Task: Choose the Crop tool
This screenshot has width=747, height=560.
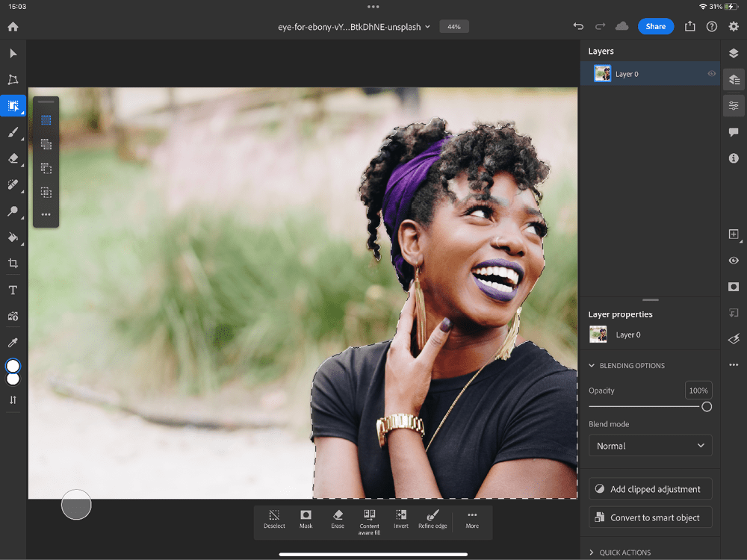Action: [13, 264]
